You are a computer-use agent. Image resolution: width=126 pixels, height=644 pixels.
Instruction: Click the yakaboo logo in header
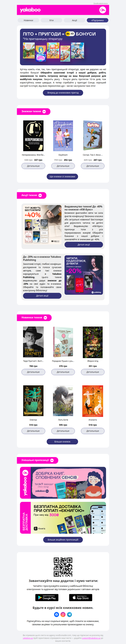coord(30,10)
